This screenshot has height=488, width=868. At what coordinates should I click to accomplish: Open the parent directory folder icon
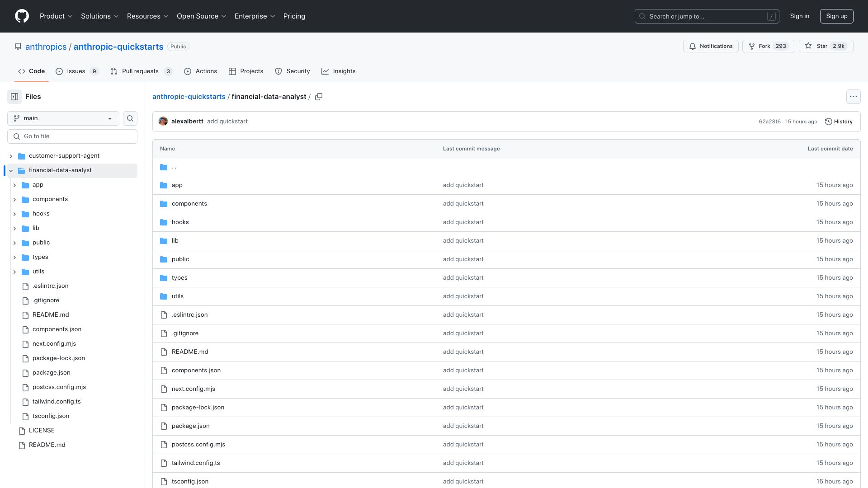(164, 167)
